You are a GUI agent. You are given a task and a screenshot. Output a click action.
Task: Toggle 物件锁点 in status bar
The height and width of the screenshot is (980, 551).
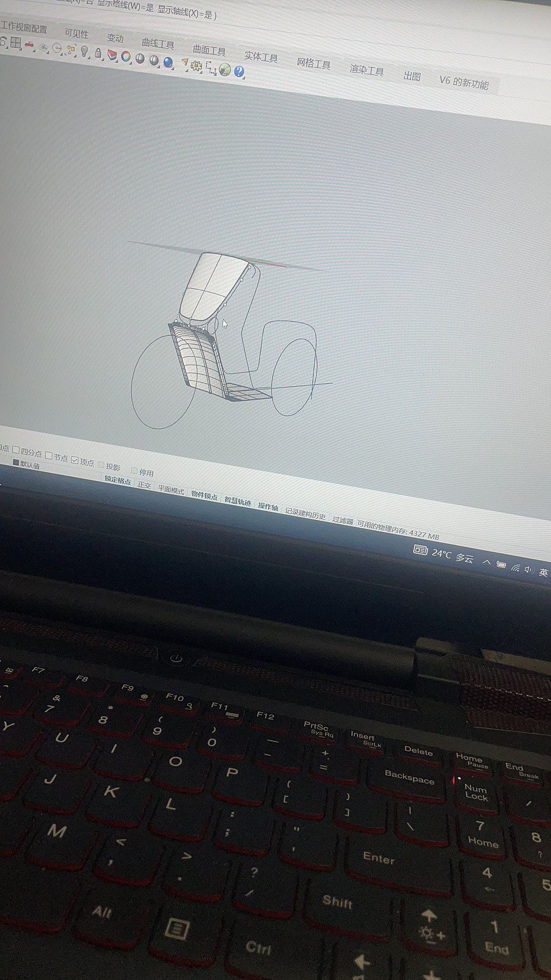[x=204, y=496]
